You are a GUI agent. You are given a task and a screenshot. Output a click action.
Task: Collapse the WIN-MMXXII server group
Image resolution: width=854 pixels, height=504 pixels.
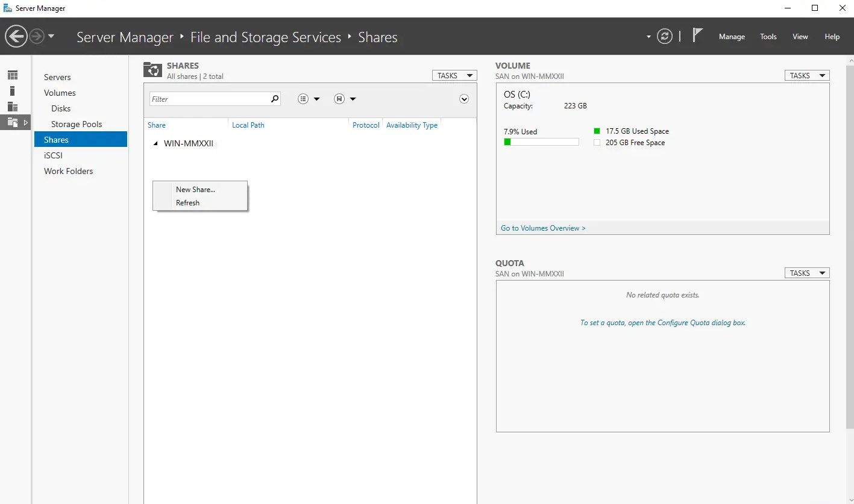coord(155,144)
